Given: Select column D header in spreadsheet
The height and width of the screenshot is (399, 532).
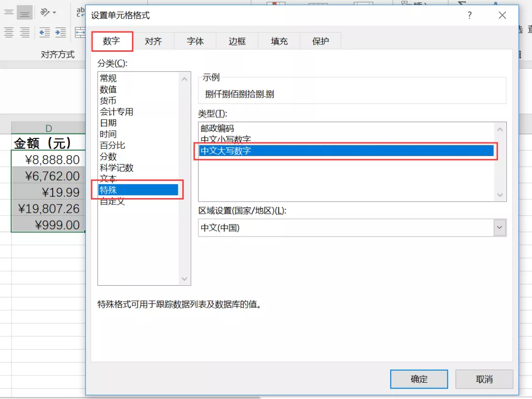Looking at the screenshot, I should (x=48, y=128).
